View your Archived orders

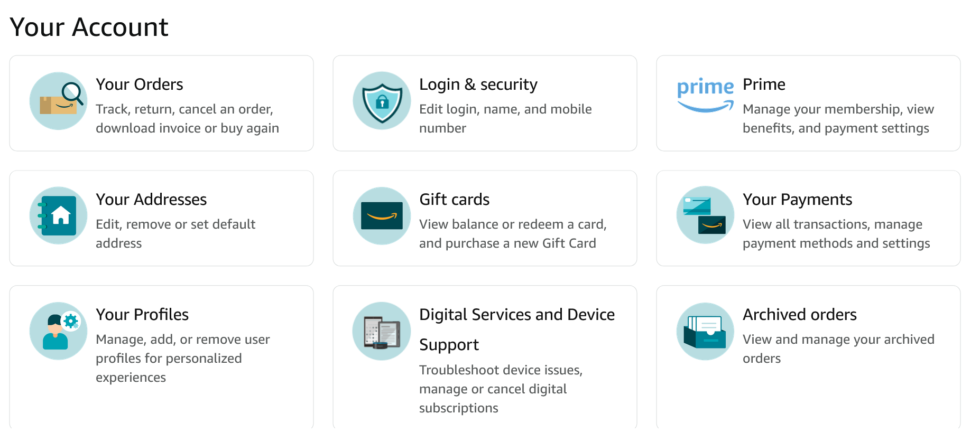pyautogui.click(x=800, y=314)
